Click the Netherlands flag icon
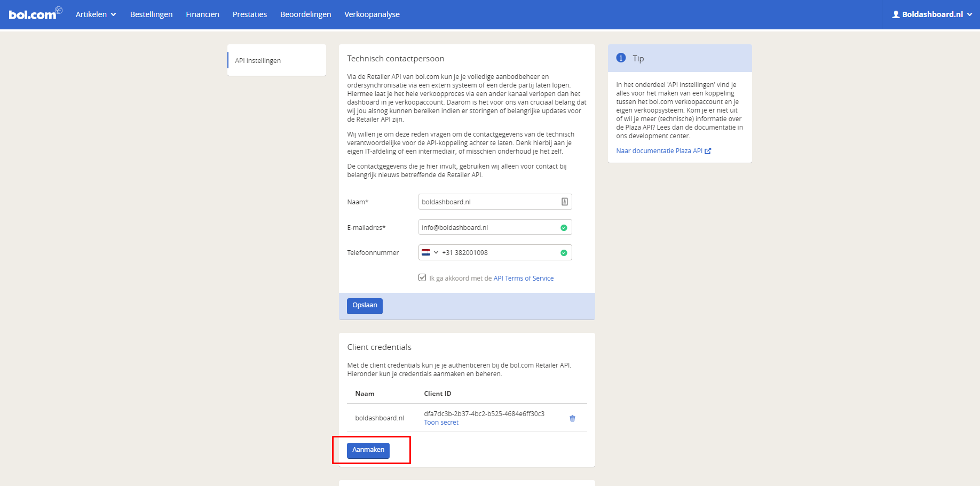Screen dimensions: 980x486 point(426,253)
